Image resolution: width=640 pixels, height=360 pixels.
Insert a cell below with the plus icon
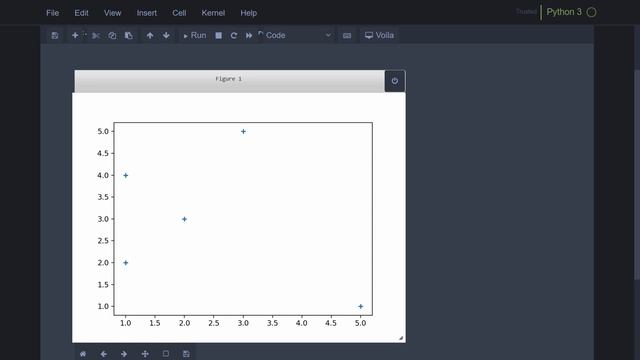click(75, 36)
